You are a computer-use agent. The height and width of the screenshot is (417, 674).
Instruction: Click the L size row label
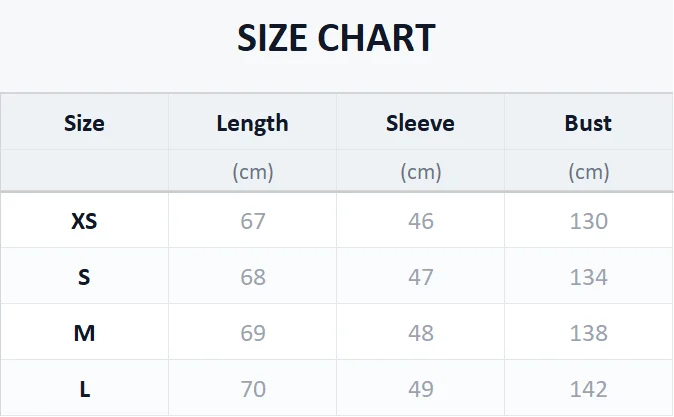click(84, 389)
